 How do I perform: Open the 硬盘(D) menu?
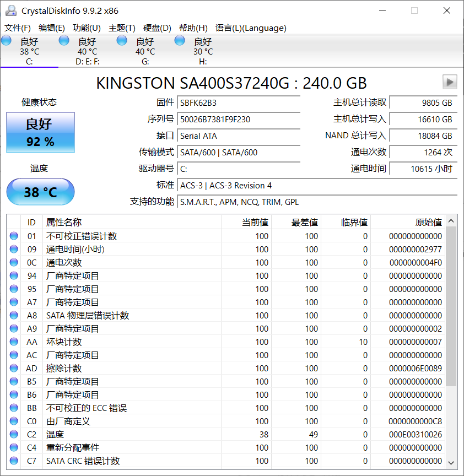point(157,28)
